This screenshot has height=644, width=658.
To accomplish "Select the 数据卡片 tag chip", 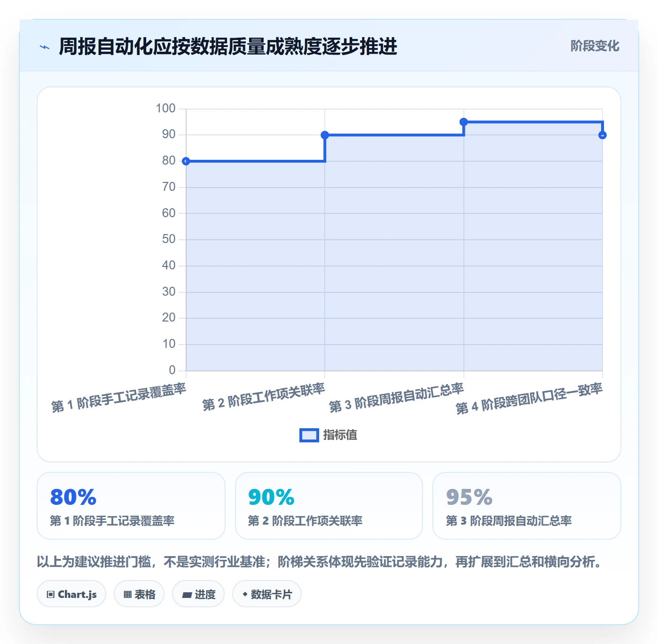I will [x=267, y=594].
